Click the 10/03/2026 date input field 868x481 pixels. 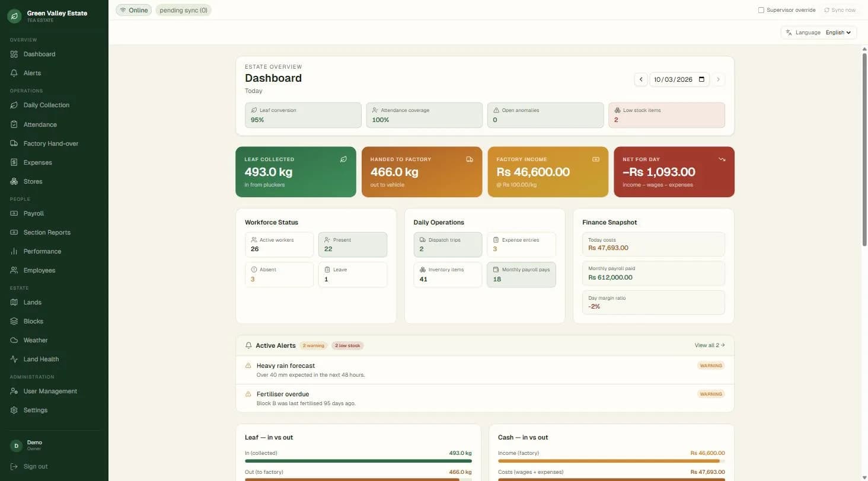[679, 79]
